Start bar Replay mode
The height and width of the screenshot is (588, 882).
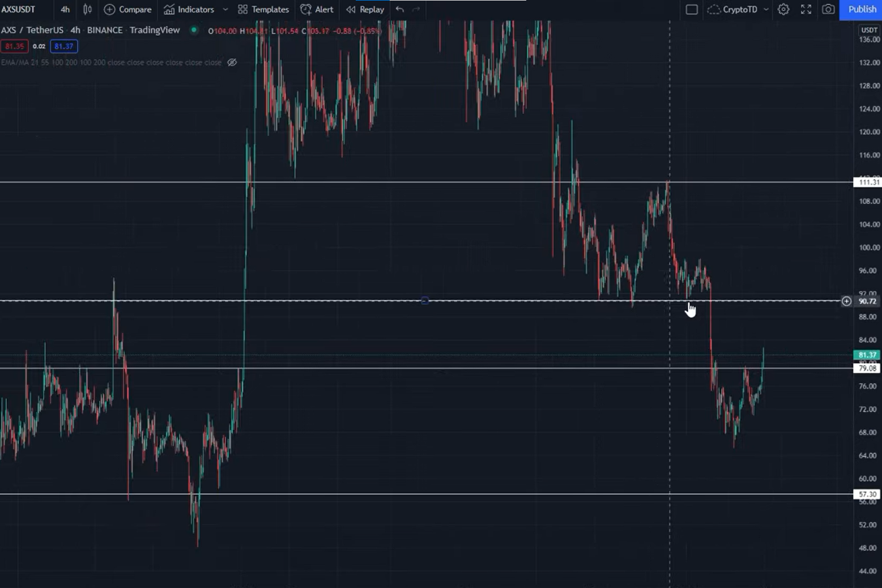tap(365, 10)
